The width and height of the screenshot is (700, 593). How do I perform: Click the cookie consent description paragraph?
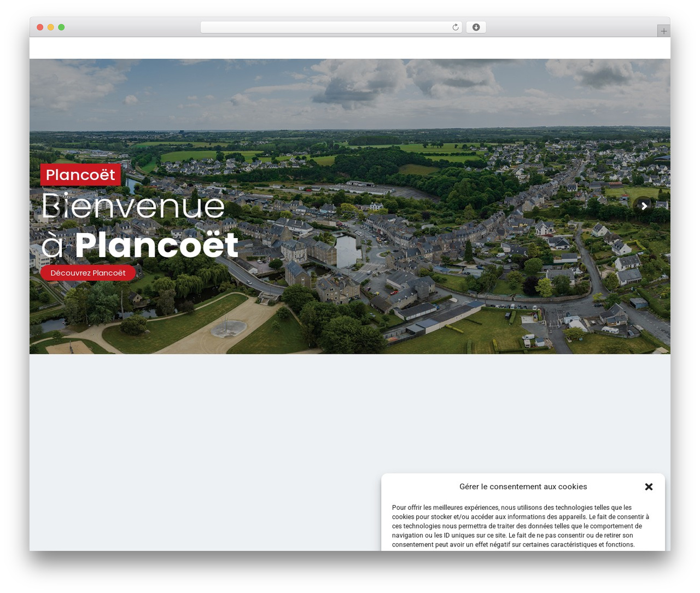[x=521, y=526]
